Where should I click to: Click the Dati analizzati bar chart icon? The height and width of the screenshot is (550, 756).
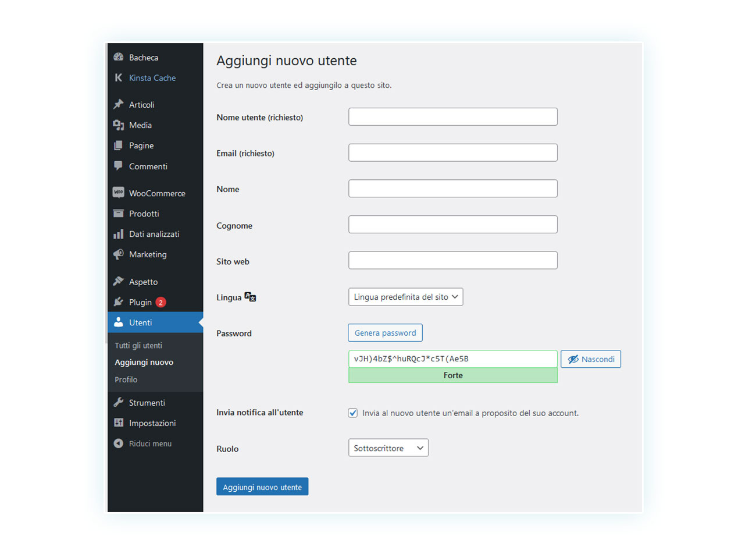[119, 234]
